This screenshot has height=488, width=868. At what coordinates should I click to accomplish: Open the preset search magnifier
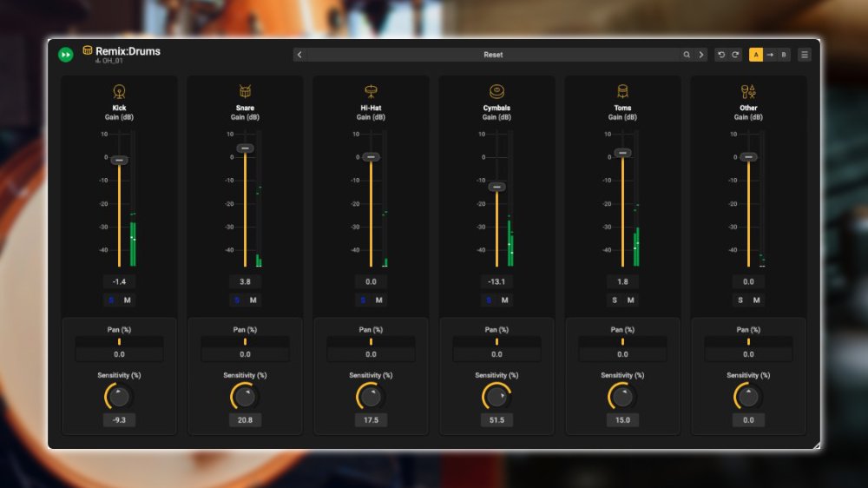pos(687,55)
